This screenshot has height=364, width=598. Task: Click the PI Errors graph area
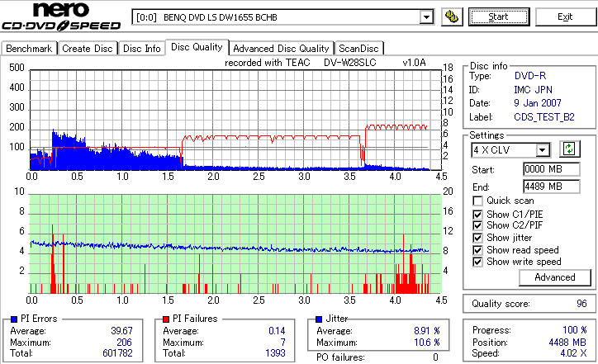pos(235,120)
